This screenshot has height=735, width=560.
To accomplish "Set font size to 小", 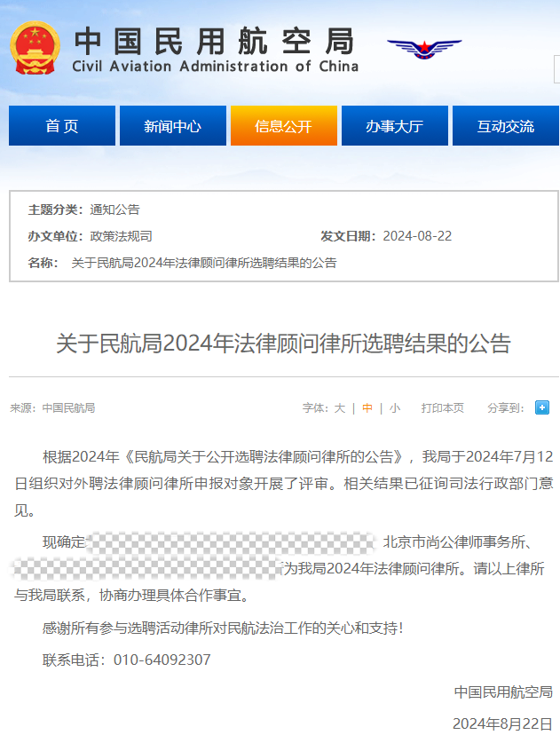I will click(395, 408).
